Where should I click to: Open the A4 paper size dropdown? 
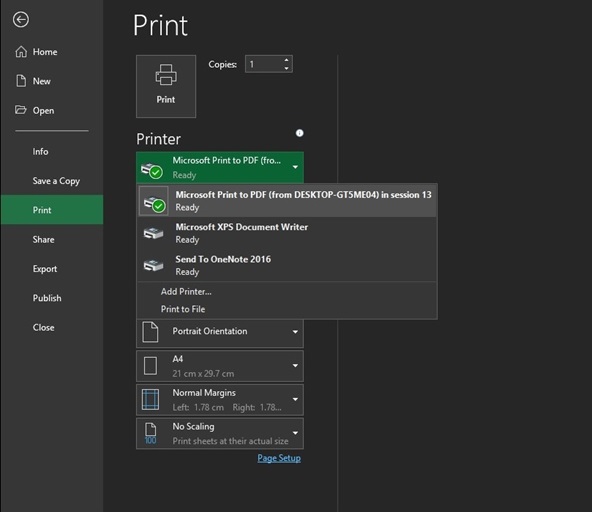pos(220,366)
